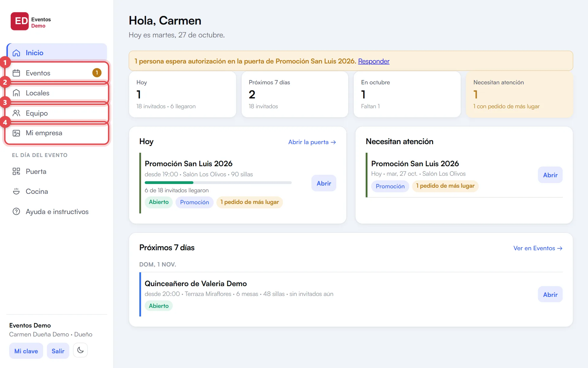Click Ver en Eventos link

pyautogui.click(x=538, y=248)
